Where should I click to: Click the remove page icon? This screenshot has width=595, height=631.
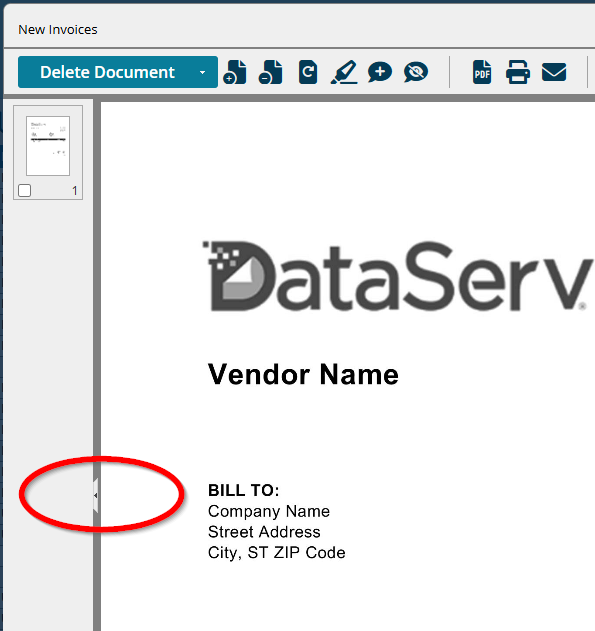click(x=270, y=72)
